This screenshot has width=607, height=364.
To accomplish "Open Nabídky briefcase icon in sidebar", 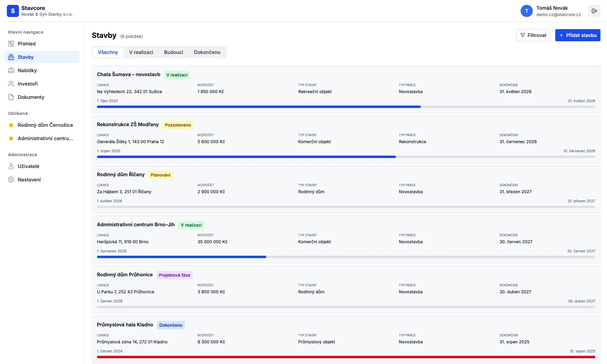I will [x=11, y=70].
